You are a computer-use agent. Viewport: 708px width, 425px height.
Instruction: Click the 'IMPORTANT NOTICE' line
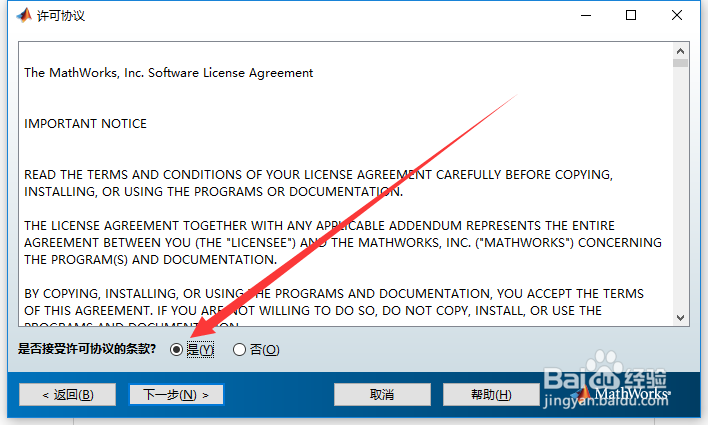coord(85,124)
